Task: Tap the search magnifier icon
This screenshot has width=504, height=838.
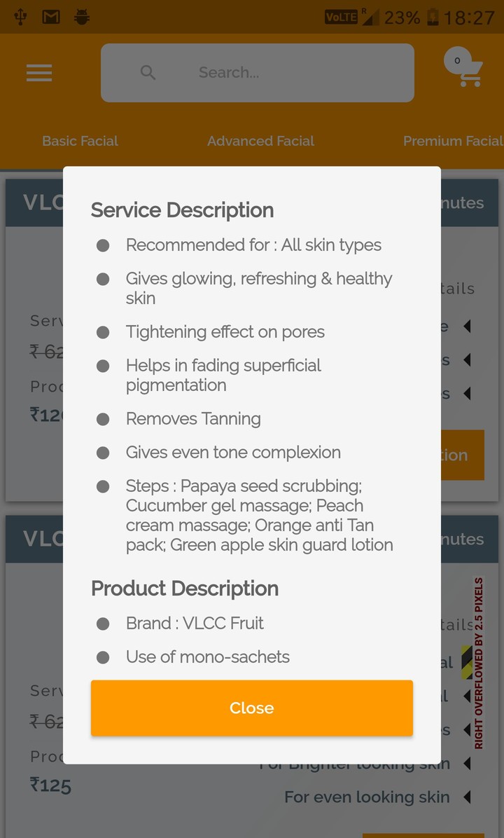Action: [148, 72]
